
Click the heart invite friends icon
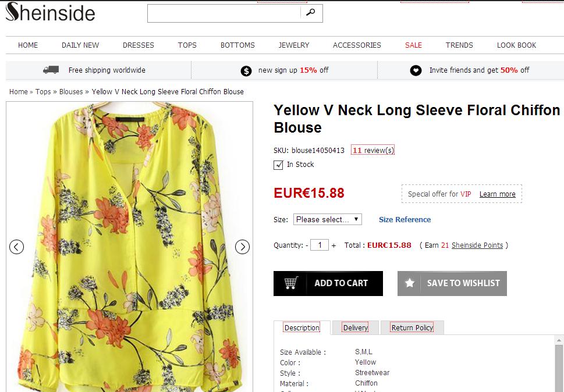point(416,70)
